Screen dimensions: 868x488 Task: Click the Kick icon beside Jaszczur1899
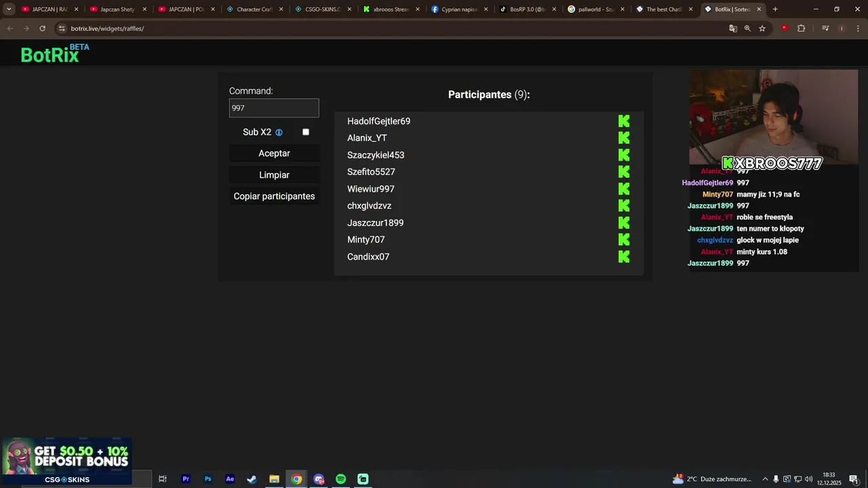coord(624,223)
